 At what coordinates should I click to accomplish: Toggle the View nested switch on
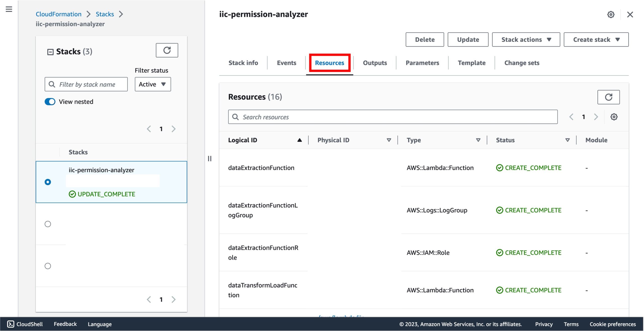coord(51,101)
